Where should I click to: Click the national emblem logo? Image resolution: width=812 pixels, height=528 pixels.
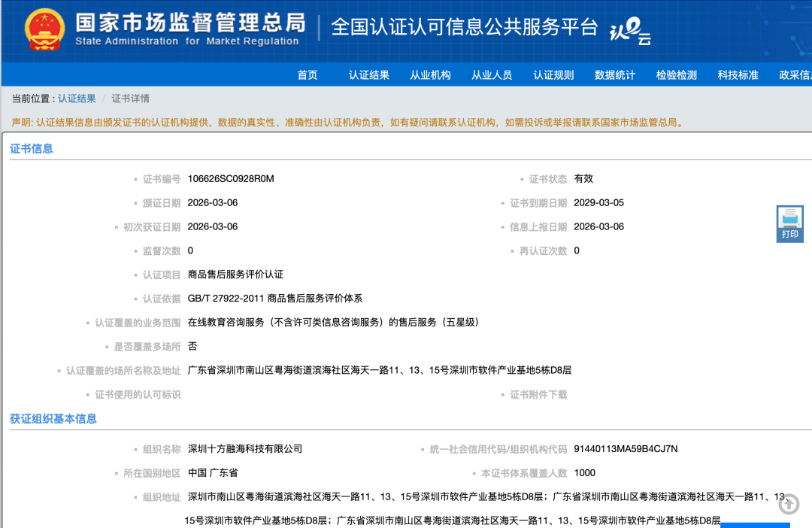click(x=44, y=29)
